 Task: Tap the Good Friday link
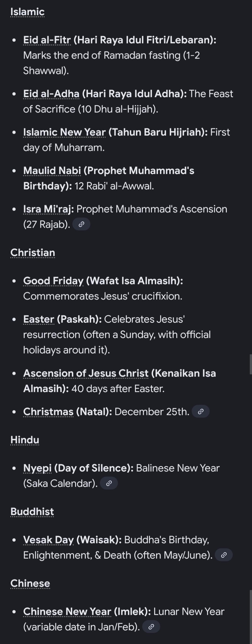(53, 281)
